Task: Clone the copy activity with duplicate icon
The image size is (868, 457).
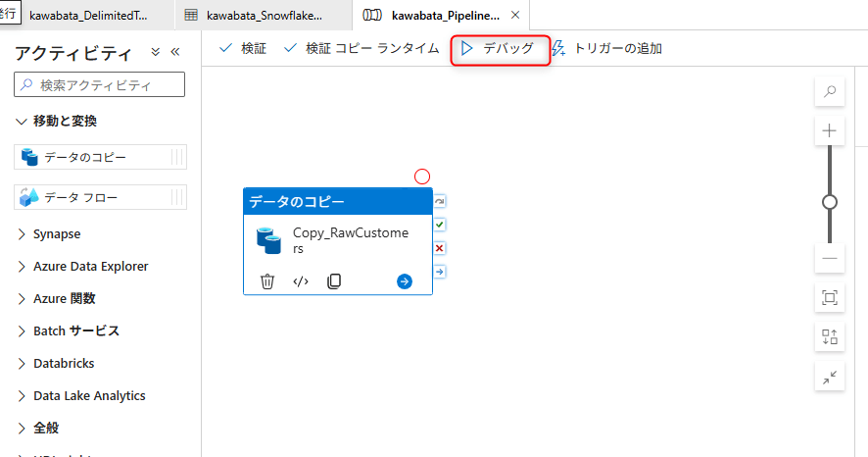Action: pyautogui.click(x=334, y=281)
